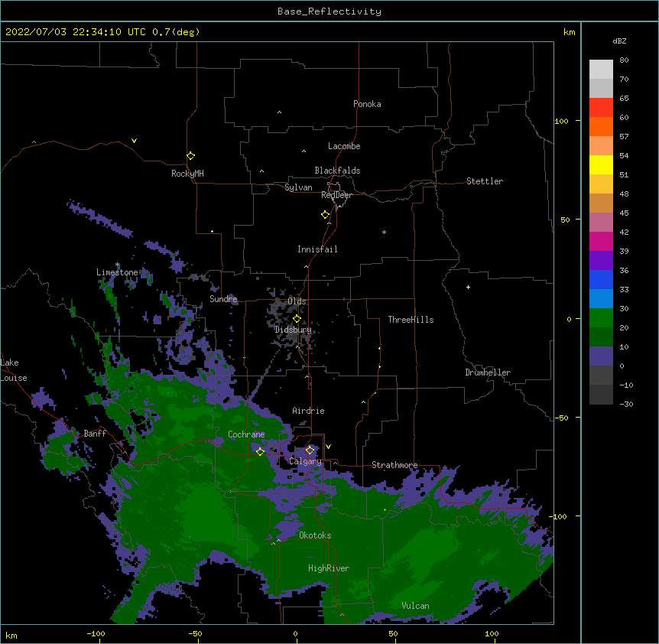Click the -30 value on dBZ legend
Viewport: 659px width, 644px height.
click(x=626, y=405)
